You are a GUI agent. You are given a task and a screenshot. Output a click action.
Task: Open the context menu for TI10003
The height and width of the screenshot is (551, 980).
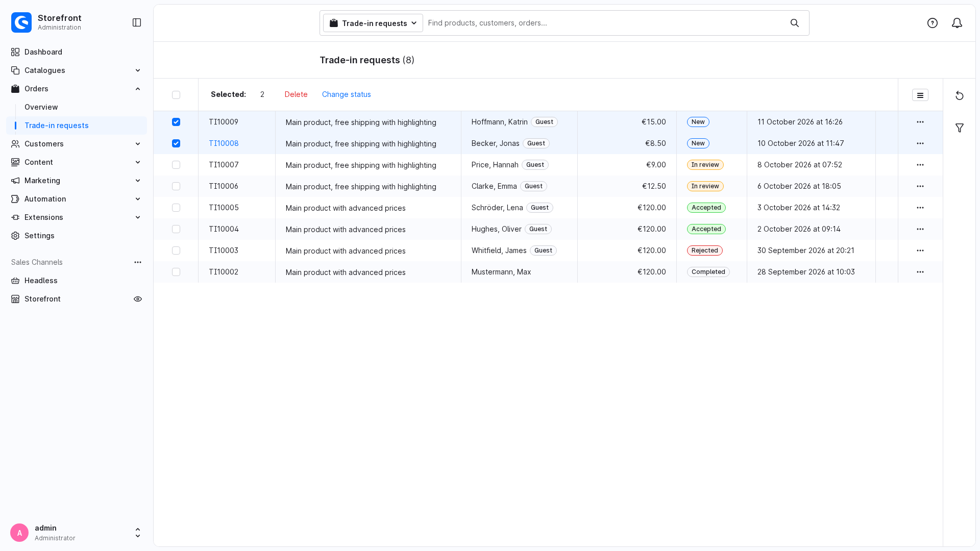pos(920,251)
